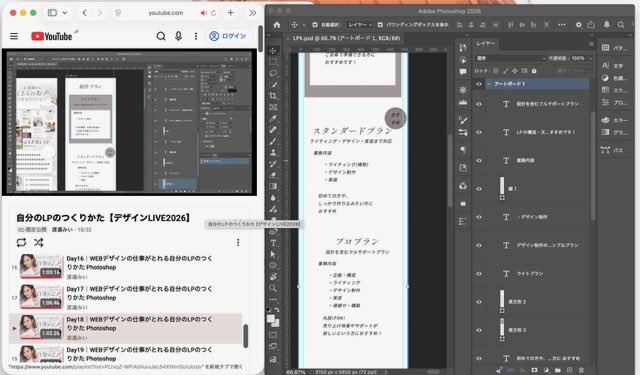Toggle the auto-select checkbox in options bar

coord(315,25)
